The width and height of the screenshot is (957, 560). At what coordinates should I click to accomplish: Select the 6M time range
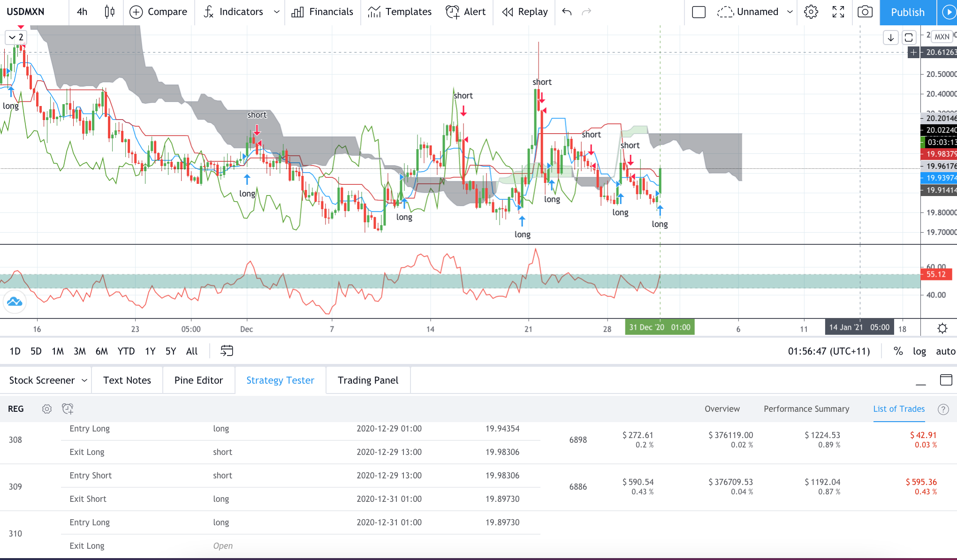[102, 351]
